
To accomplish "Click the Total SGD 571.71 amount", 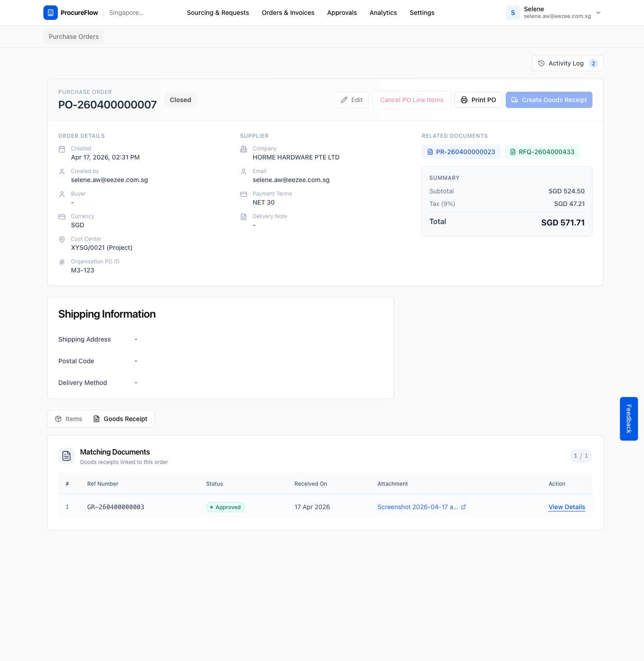I will pyautogui.click(x=563, y=222).
